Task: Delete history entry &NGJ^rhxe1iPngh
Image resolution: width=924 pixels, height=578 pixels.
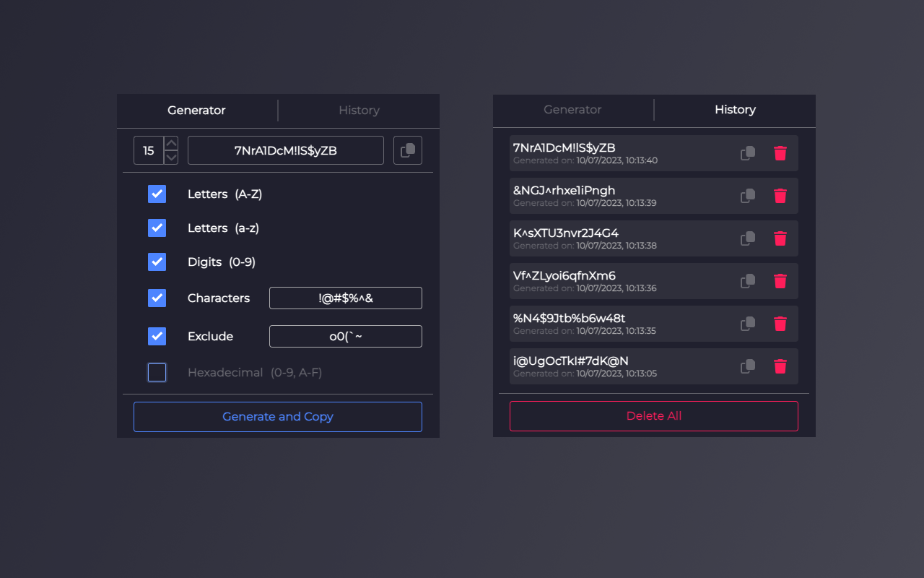Action: point(780,196)
